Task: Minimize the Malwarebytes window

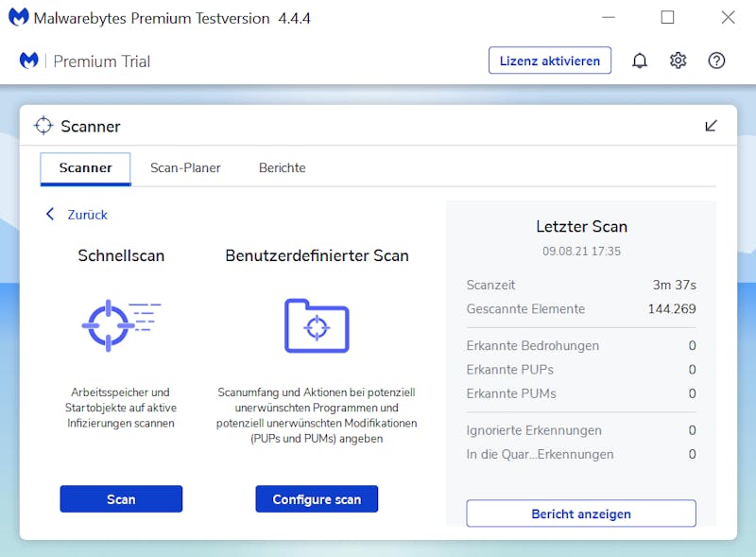Action: point(609,17)
